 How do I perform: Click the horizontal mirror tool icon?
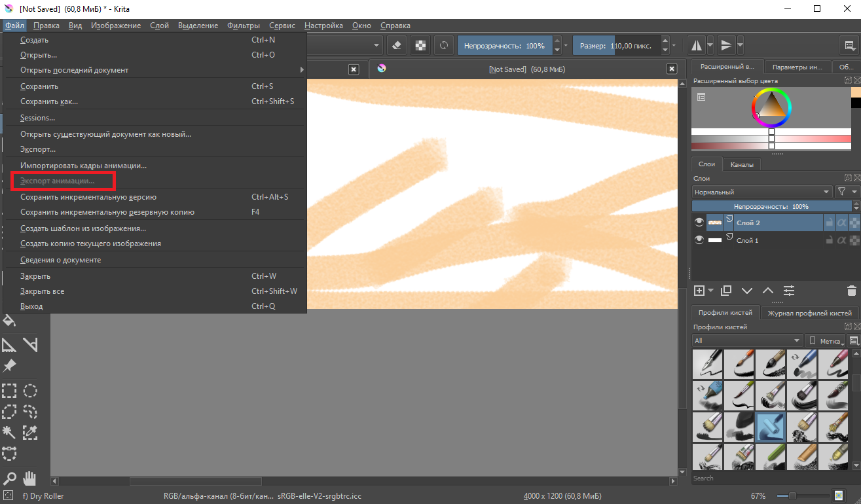click(x=696, y=46)
